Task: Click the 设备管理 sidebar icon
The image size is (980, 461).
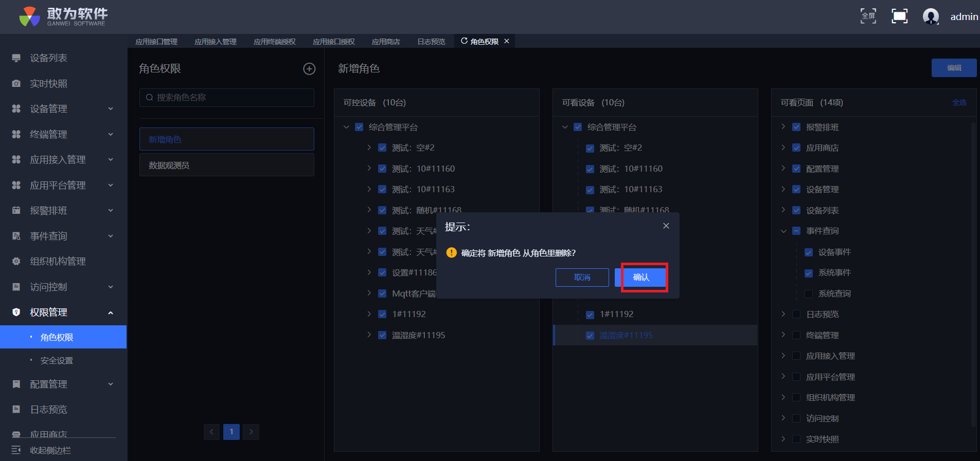Action: click(16, 108)
